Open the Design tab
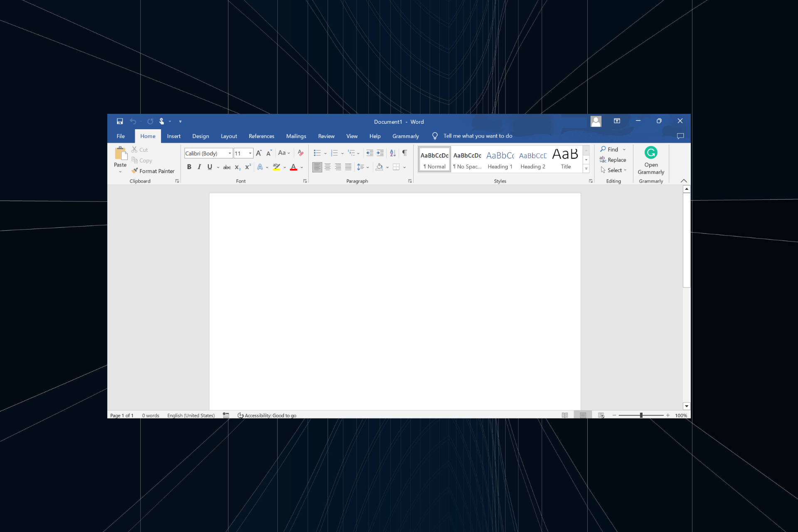The width and height of the screenshot is (798, 532). click(200, 136)
